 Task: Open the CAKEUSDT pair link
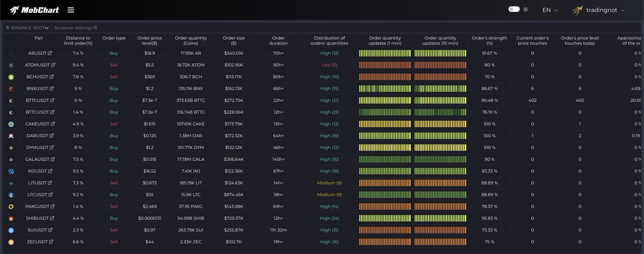click(x=37, y=124)
